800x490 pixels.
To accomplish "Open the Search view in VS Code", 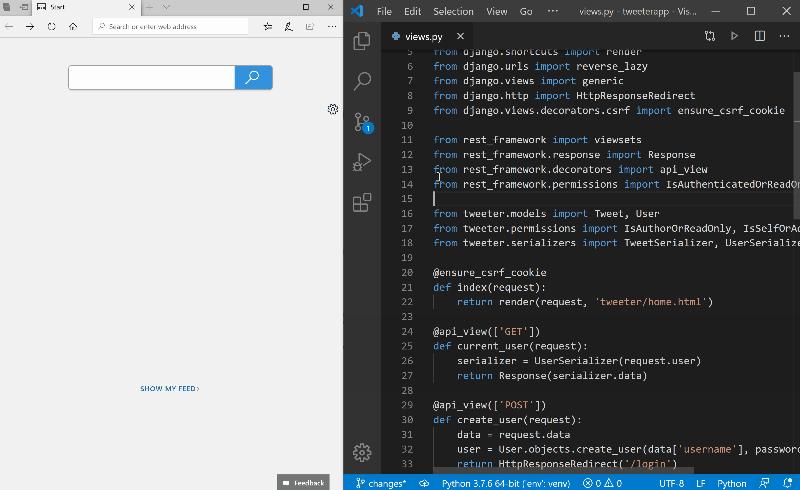I will point(362,81).
